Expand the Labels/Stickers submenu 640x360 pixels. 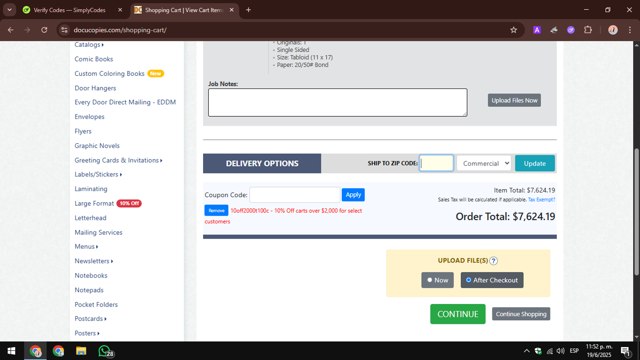[98, 174]
